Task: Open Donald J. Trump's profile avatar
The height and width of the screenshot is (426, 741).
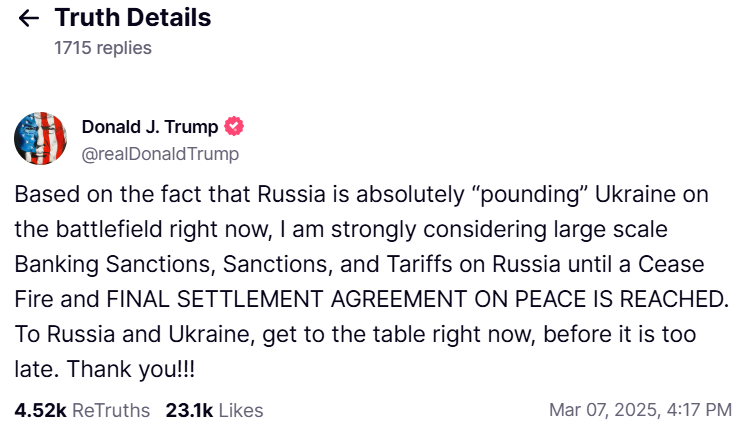Action: tap(40, 139)
